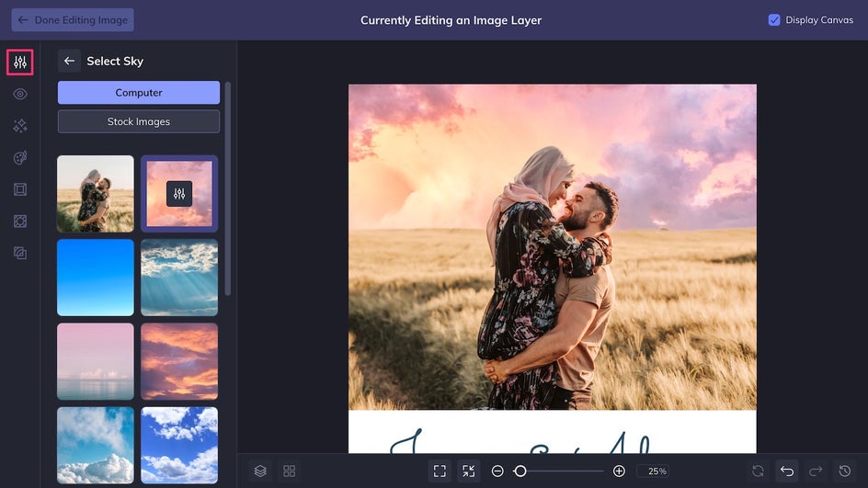Select the pale pink ocean sky

[96, 361]
